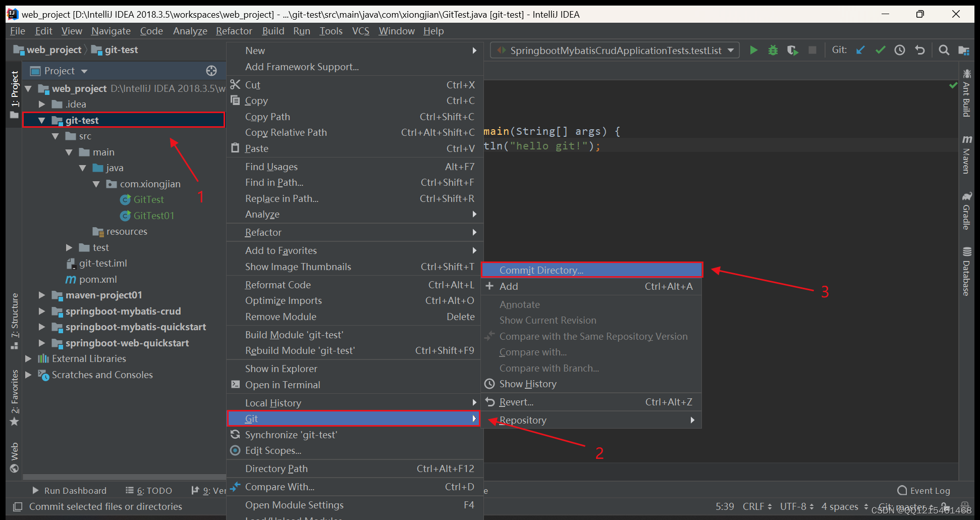
Task: Click web_project breadcrumb in navigation bar
Action: tap(47, 50)
